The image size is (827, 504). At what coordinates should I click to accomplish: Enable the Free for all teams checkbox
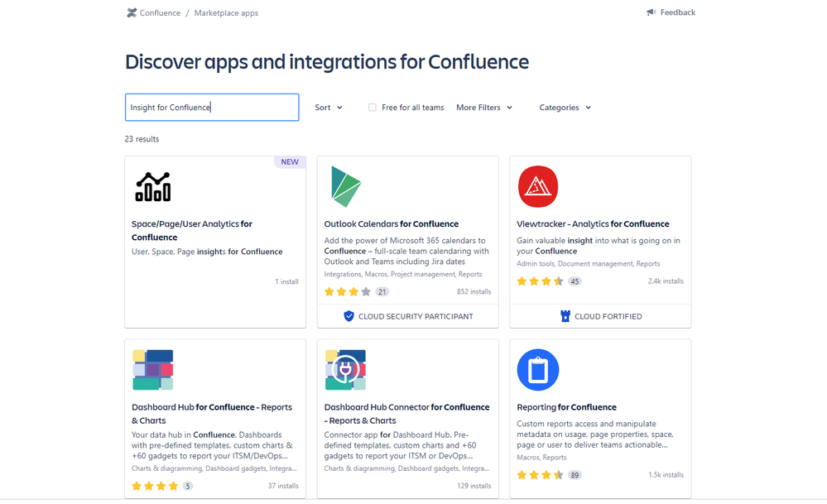pos(373,108)
